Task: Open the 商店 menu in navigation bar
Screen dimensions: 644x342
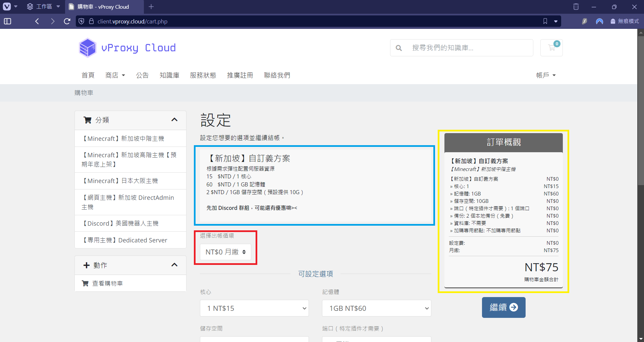Action: tap(115, 75)
